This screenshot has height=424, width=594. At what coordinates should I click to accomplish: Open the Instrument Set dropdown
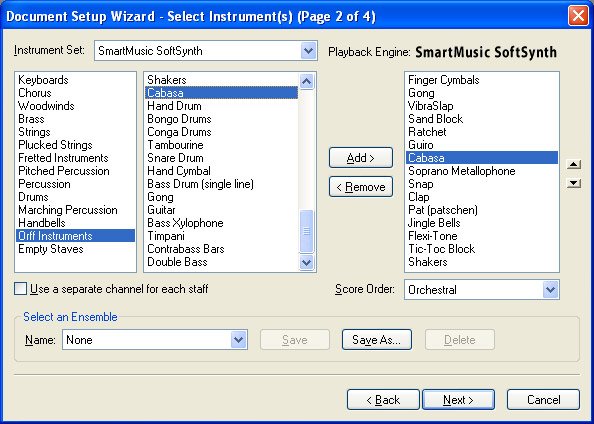[308, 51]
